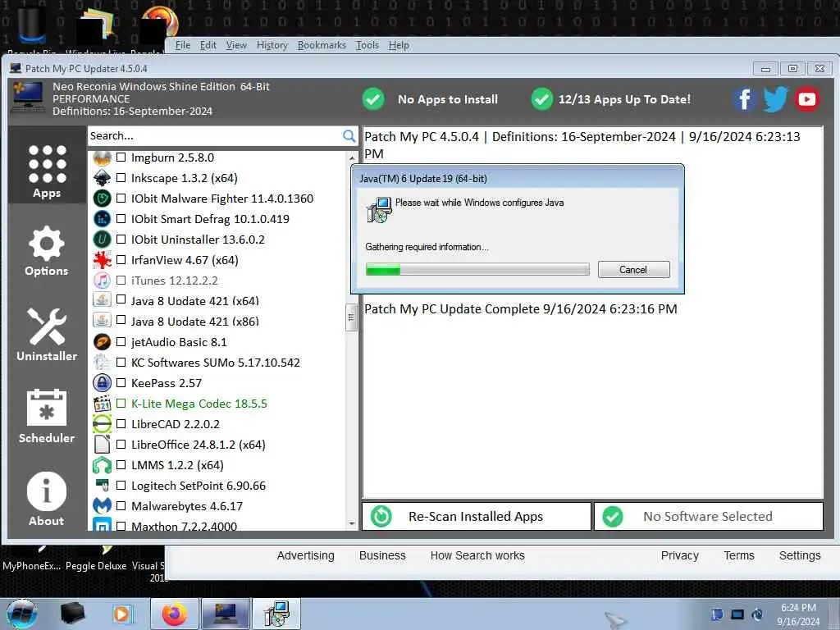The width and height of the screenshot is (840, 630).
Task: Click the IObit Uninstaller icon
Action: pyautogui.click(x=102, y=239)
